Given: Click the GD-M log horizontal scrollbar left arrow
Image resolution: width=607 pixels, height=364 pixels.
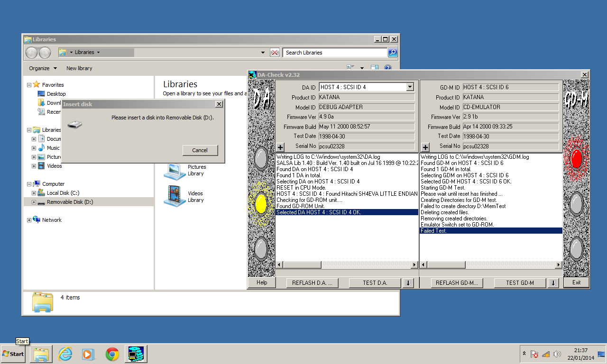Looking at the screenshot, I should click(x=423, y=265).
